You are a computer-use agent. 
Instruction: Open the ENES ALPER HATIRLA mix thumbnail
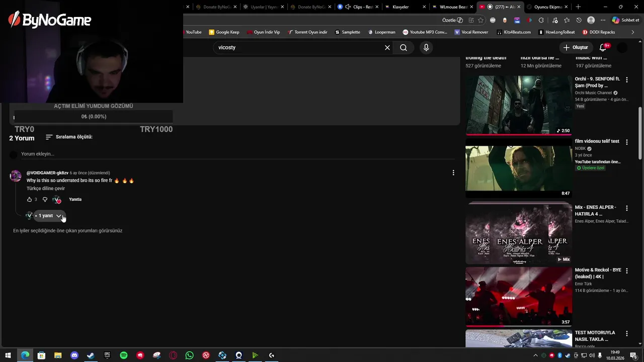519,234
